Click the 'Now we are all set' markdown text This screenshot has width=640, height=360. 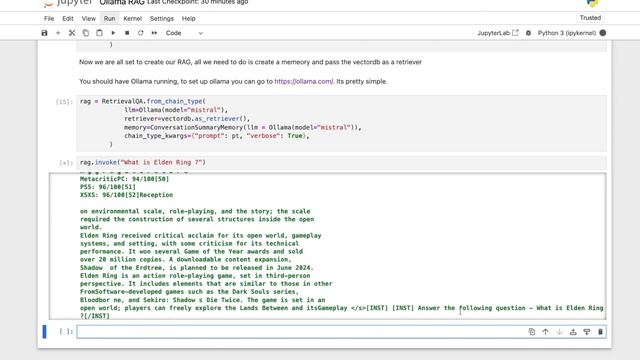point(250,62)
